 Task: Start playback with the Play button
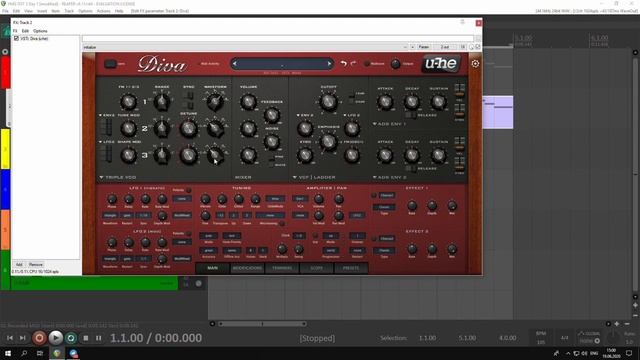click(x=55, y=338)
